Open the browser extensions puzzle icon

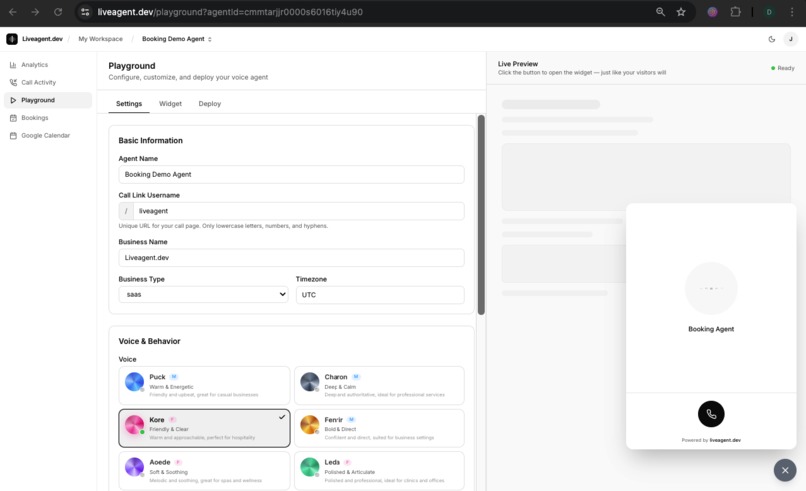coord(736,12)
